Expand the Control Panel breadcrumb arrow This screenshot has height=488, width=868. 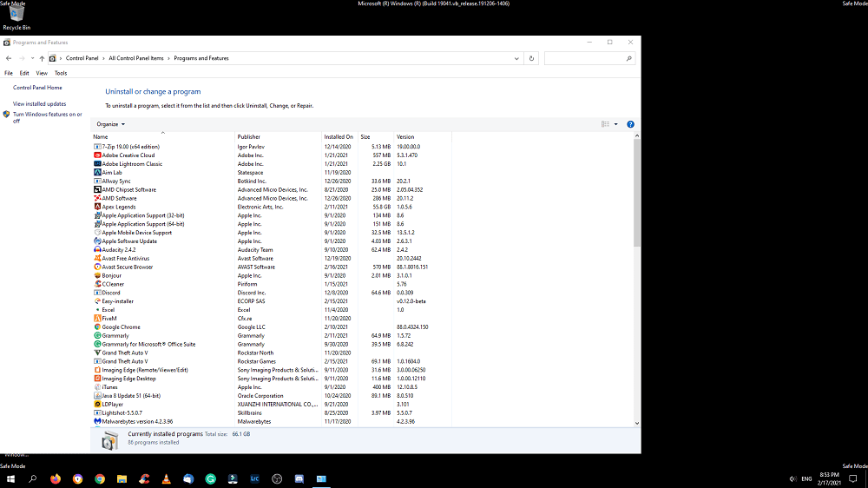103,58
